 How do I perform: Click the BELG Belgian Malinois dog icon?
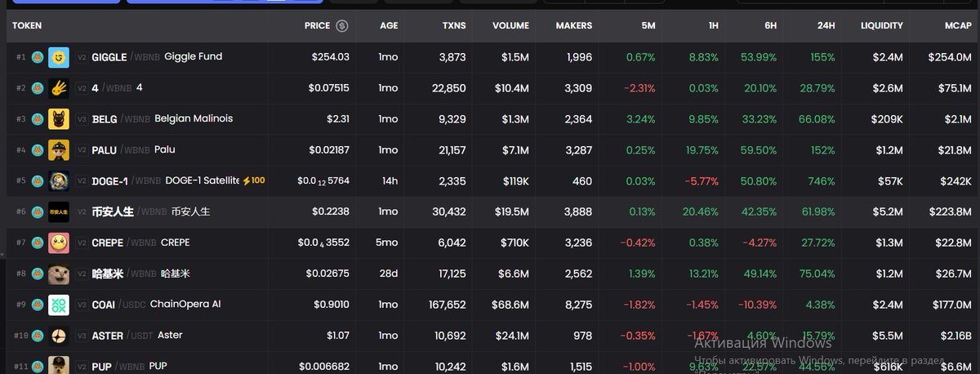[x=59, y=119]
